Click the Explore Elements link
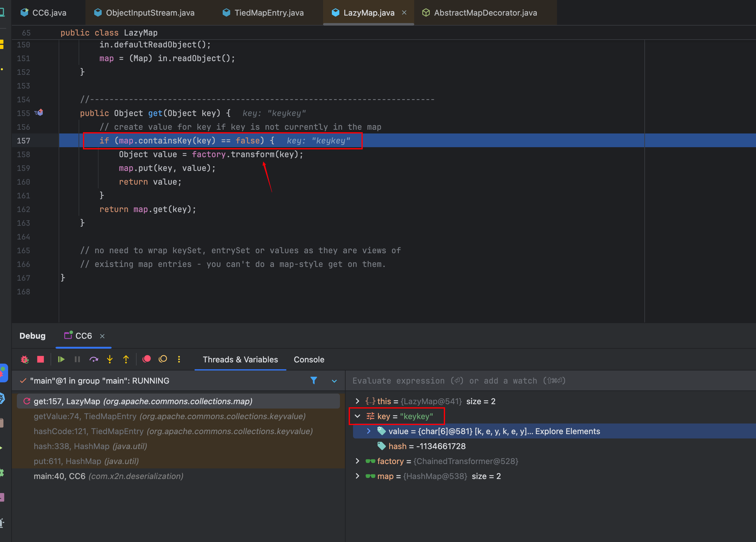 coord(567,431)
